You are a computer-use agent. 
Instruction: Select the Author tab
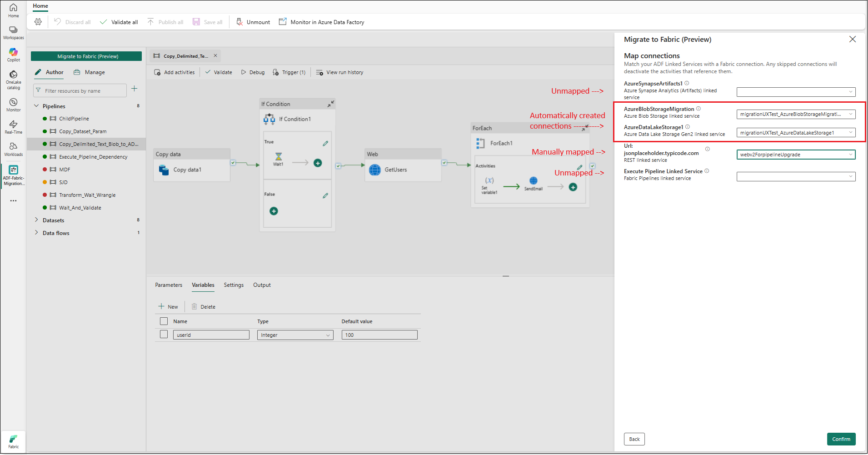point(49,72)
